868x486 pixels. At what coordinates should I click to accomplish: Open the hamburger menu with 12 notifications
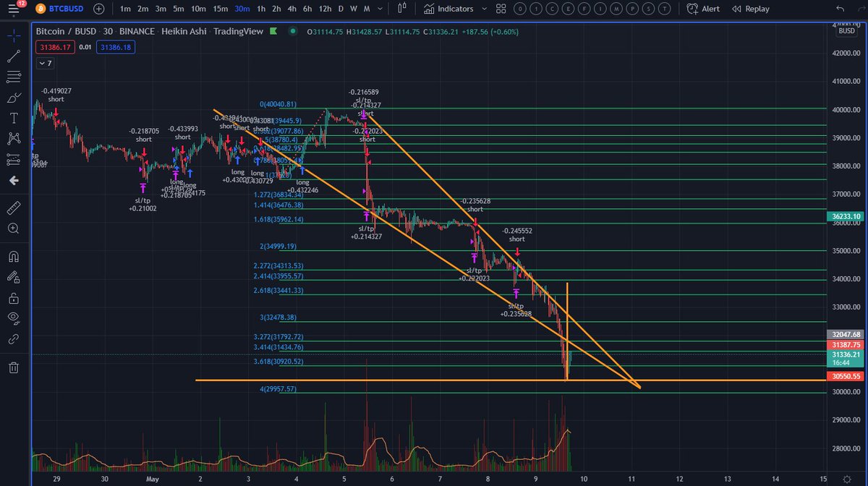point(14,9)
